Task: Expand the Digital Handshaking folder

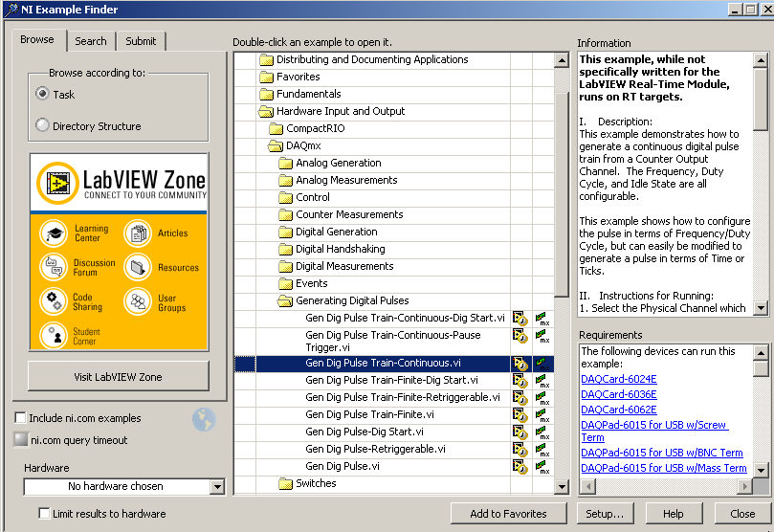Action: pyautogui.click(x=285, y=249)
